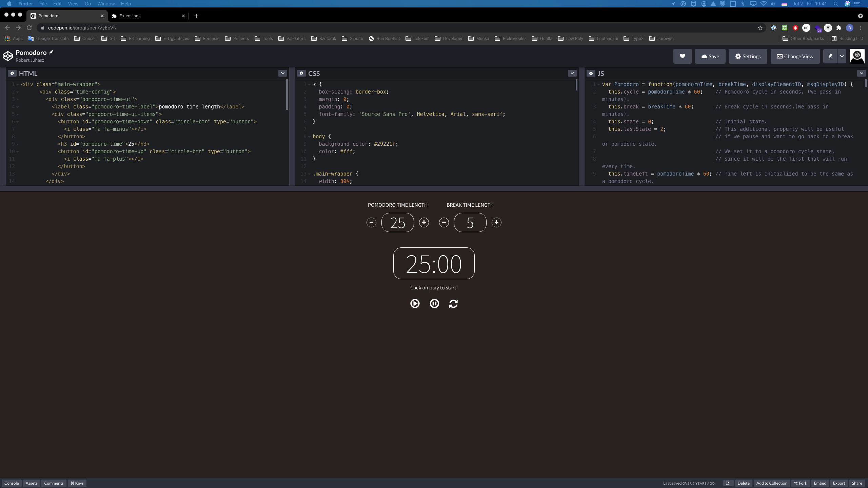This screenshot has height=488, width=868.
Task: Open the Change View menu
Action: pyautogui.click(x=795, y=56)
